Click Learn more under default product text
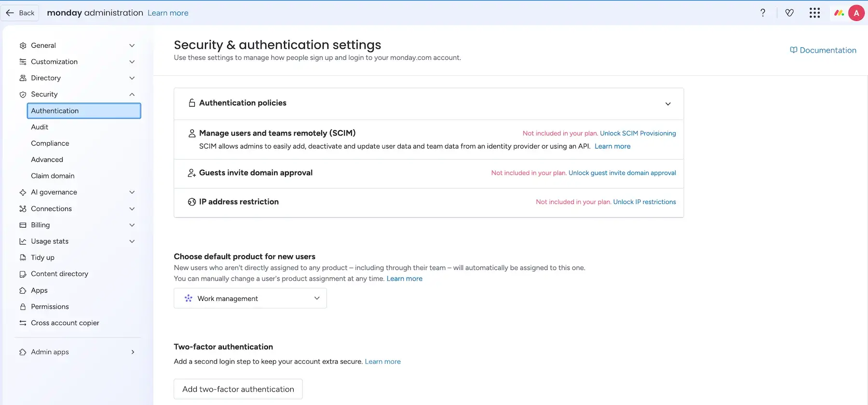This screenshot has height=405, width=868. 405,279
